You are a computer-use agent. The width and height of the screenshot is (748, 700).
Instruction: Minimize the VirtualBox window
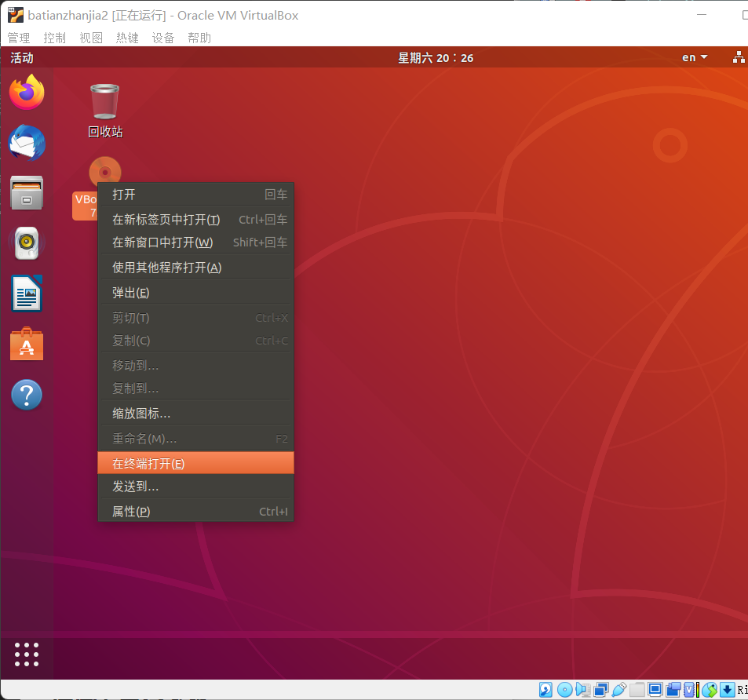(x=701, y=15)
